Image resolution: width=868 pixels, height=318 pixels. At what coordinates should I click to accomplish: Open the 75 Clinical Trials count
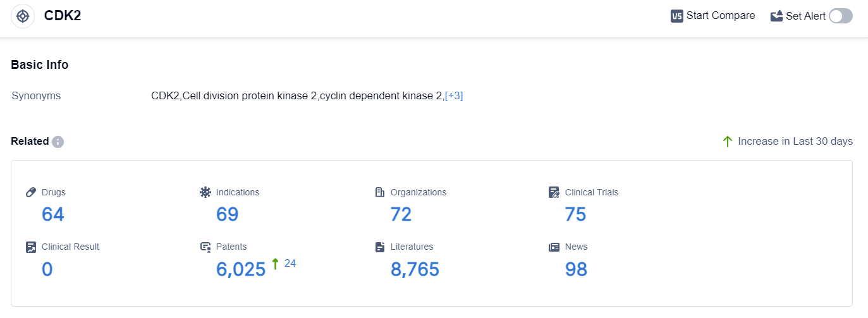tap(575, 215)
